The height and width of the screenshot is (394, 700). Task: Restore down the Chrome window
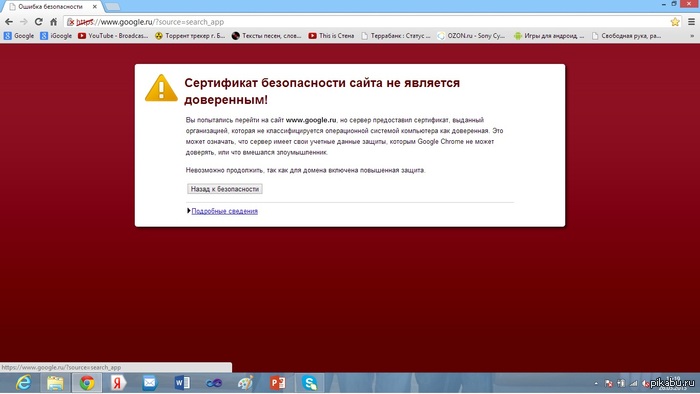pos(674,4)
